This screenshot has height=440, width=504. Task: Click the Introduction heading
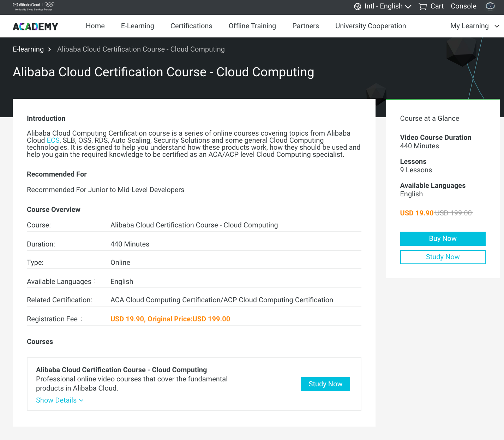pyautogui.click(x=46, y=118)
